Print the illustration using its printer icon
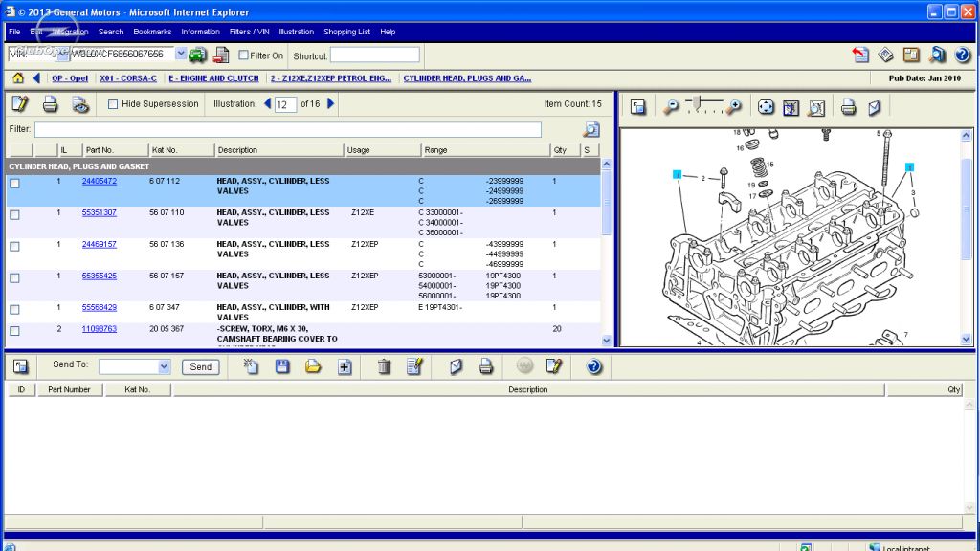 tap(848, 107)
